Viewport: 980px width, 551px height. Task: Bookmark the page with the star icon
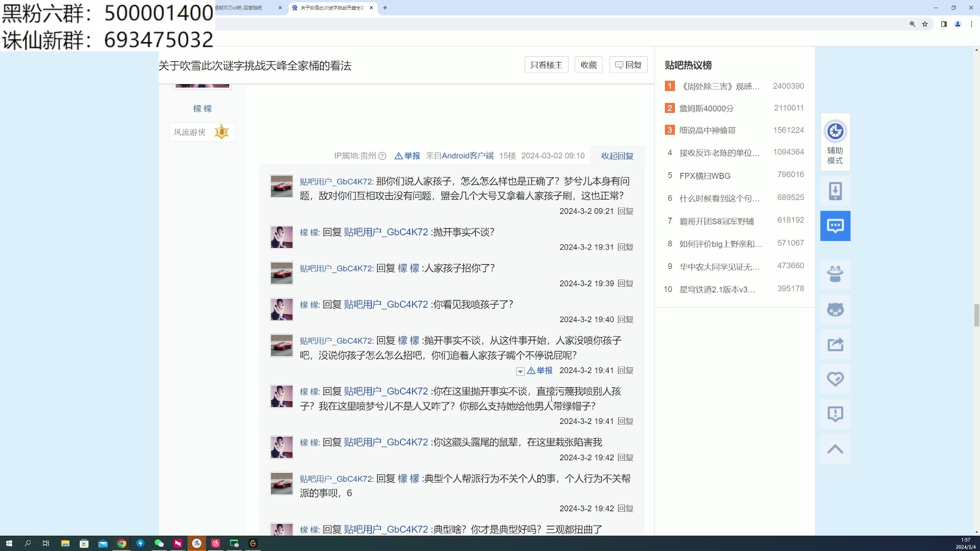pyautogui.click(x=925, y=24)
